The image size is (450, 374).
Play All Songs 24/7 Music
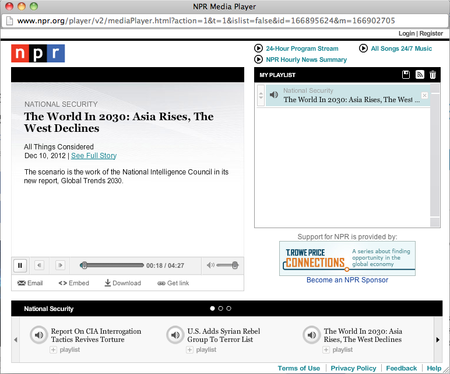401,48
